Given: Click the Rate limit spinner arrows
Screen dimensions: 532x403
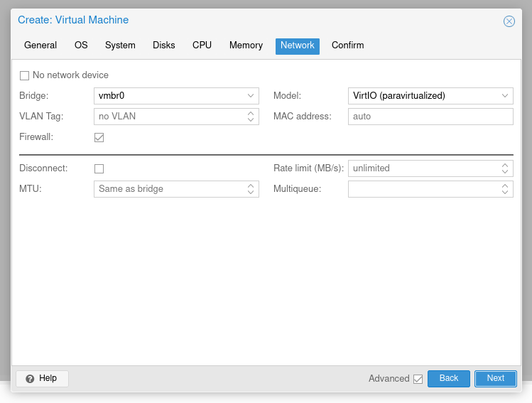Looking at the screenshot, I should coord(505,168).
